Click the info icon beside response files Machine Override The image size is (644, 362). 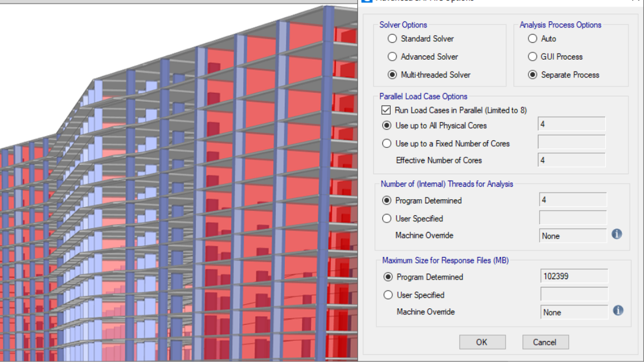pyautogui.click(x=618, y=311)
